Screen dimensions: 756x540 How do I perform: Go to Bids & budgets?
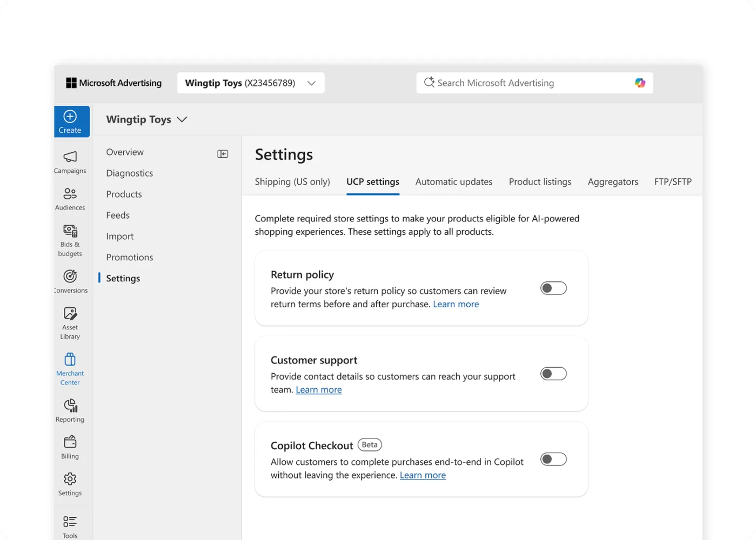[x=70, y=240]
